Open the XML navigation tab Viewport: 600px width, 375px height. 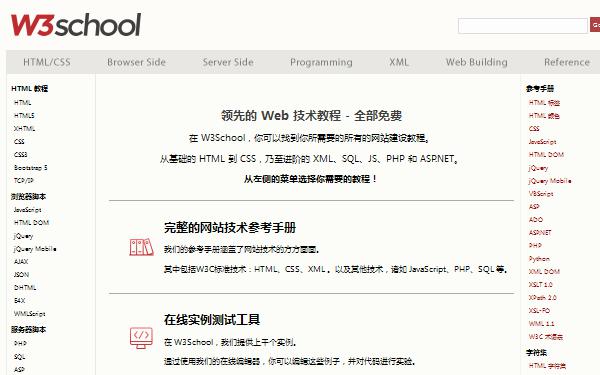coord(399,62)
